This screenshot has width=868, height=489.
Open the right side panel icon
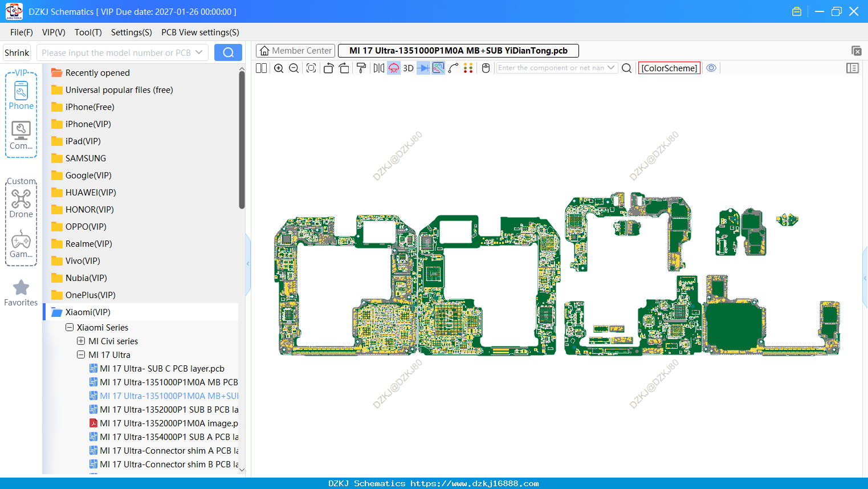pyautogui.click(x=853, y=68)
